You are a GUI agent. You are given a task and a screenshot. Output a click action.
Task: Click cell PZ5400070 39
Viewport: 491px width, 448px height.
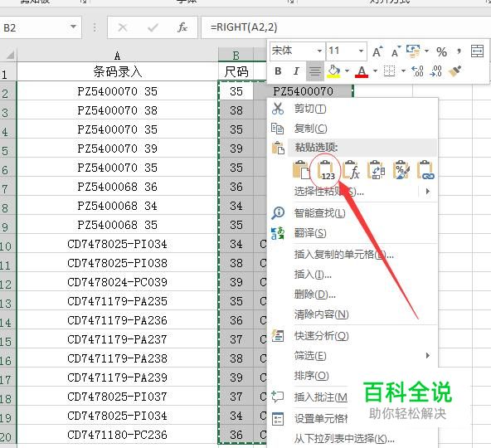tap(118, 149)
